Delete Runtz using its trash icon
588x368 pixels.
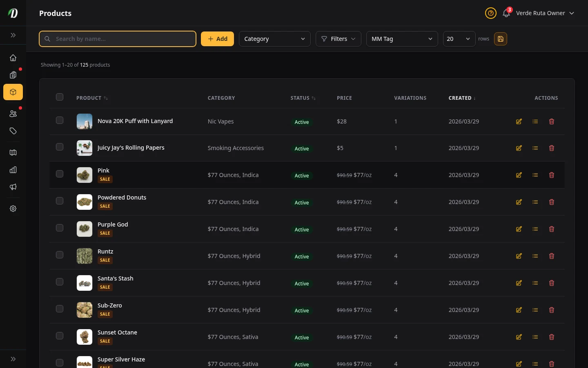click(x=552, y=256)
